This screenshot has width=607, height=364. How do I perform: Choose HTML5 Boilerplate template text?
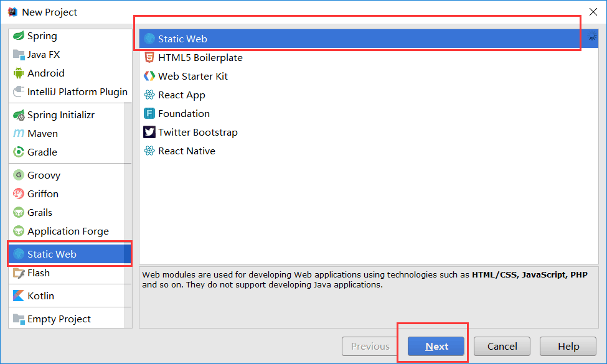click(200, 58)
